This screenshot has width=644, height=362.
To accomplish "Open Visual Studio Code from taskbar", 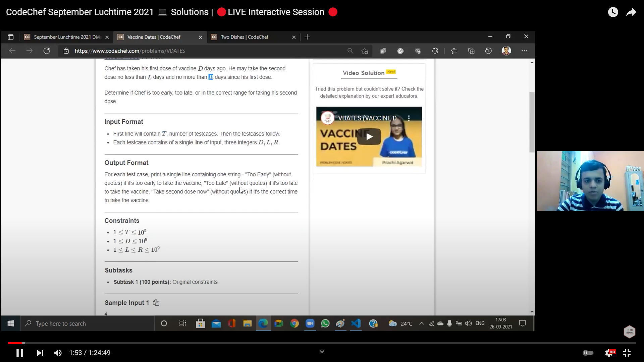I will pyautogui.click(x=356, y=323).
